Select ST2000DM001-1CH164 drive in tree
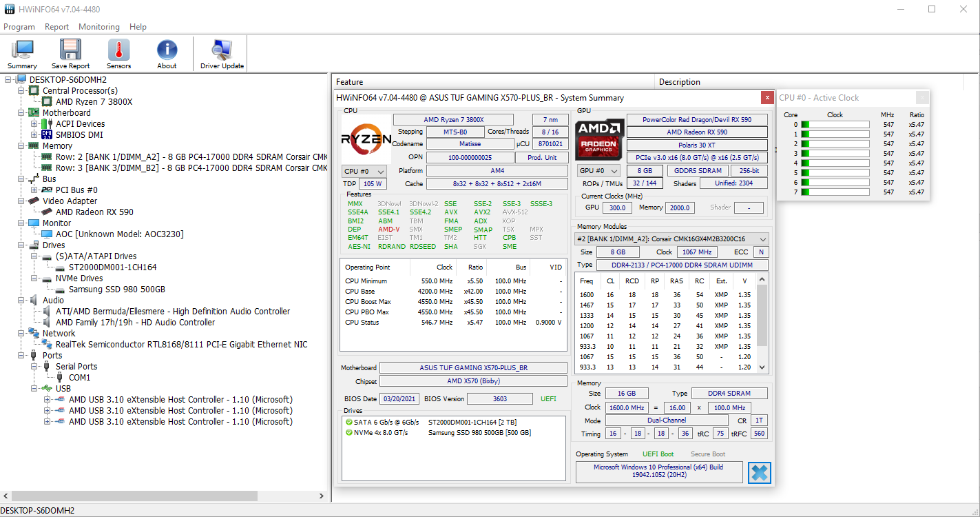This screenshot has width=980, height=517. point(112,267)
